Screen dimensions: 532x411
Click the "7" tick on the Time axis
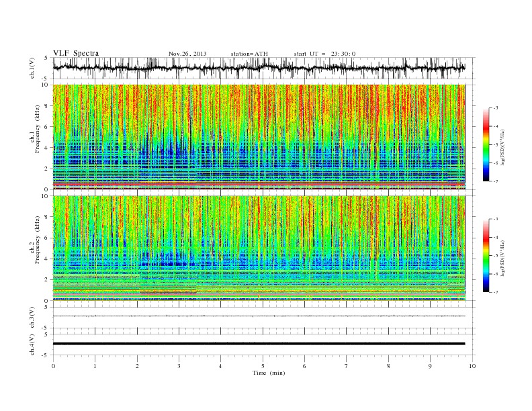347,366
